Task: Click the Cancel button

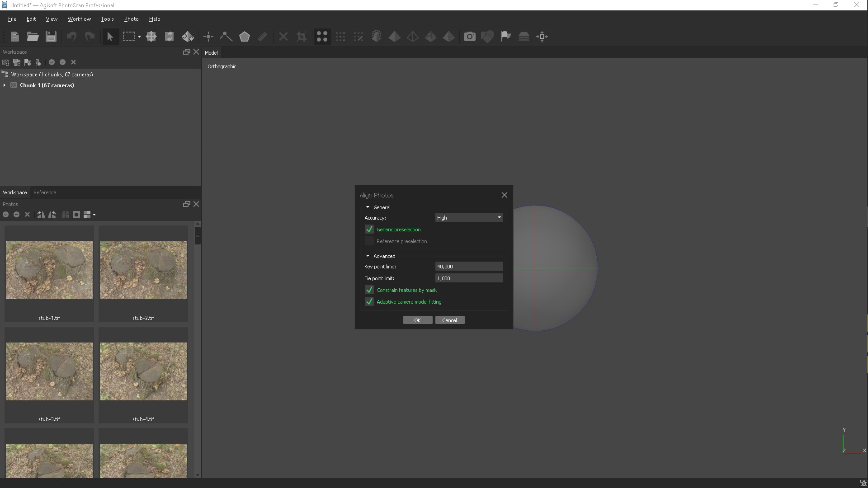Action: (449, 320)
